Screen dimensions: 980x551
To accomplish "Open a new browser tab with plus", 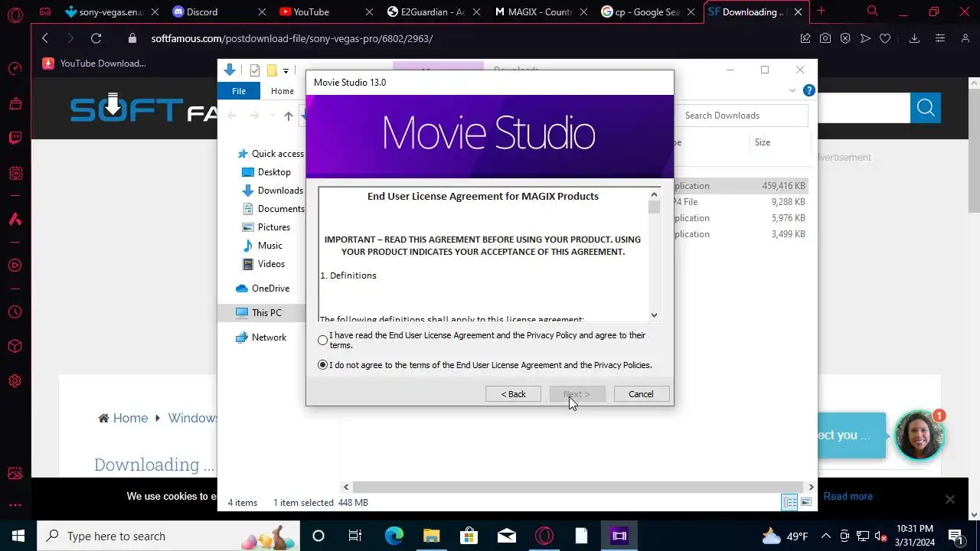I will [821, 11].
